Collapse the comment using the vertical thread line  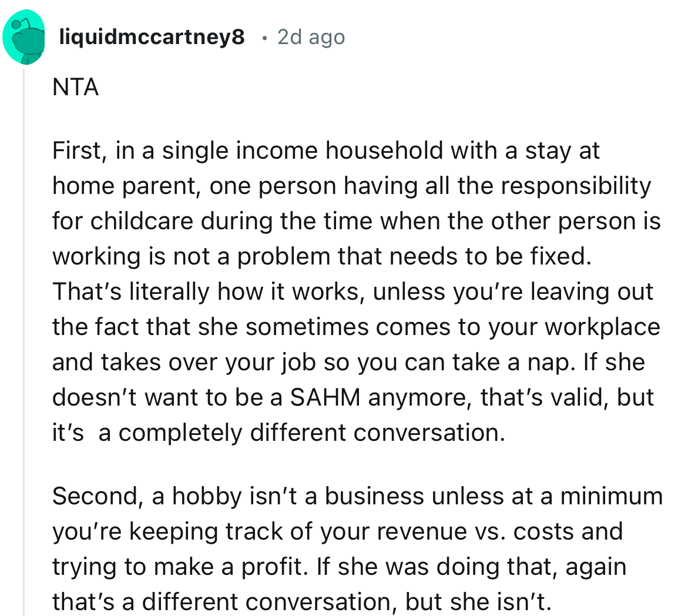[24, 341]
